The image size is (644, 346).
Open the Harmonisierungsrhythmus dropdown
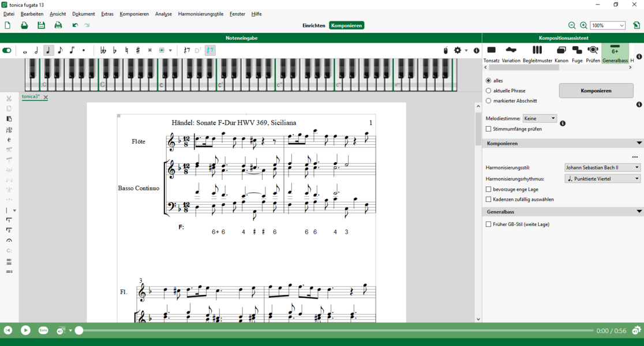point(602,179)
